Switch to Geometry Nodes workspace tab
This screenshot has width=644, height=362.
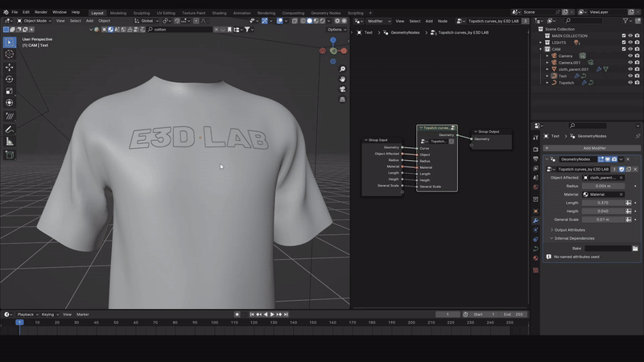click(x=326, y=13)
